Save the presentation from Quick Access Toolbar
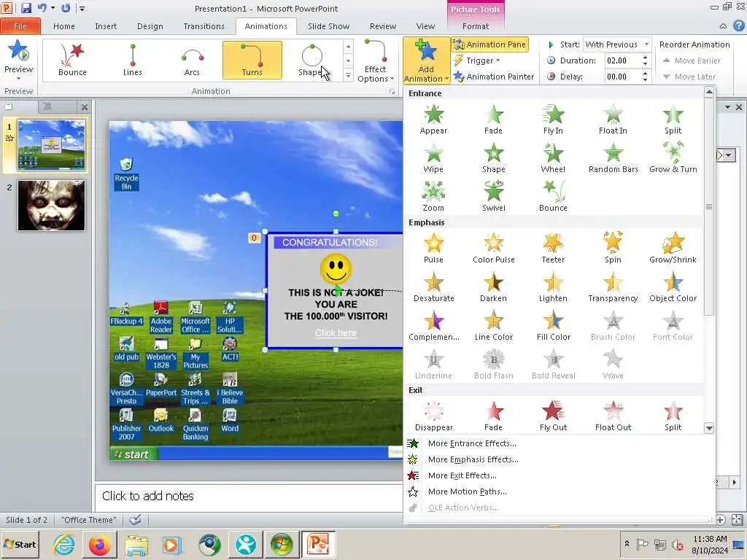 [26, 8]
